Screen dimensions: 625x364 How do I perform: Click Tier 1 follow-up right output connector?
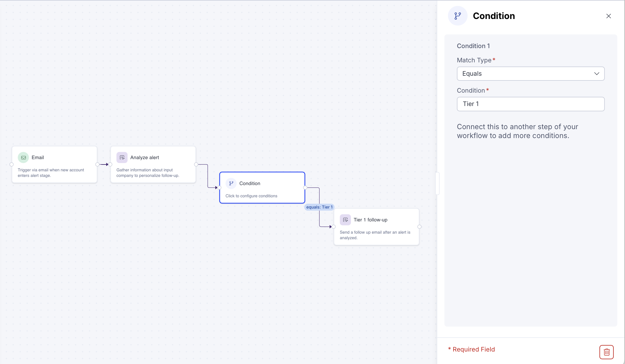click(x=419, y=227)
